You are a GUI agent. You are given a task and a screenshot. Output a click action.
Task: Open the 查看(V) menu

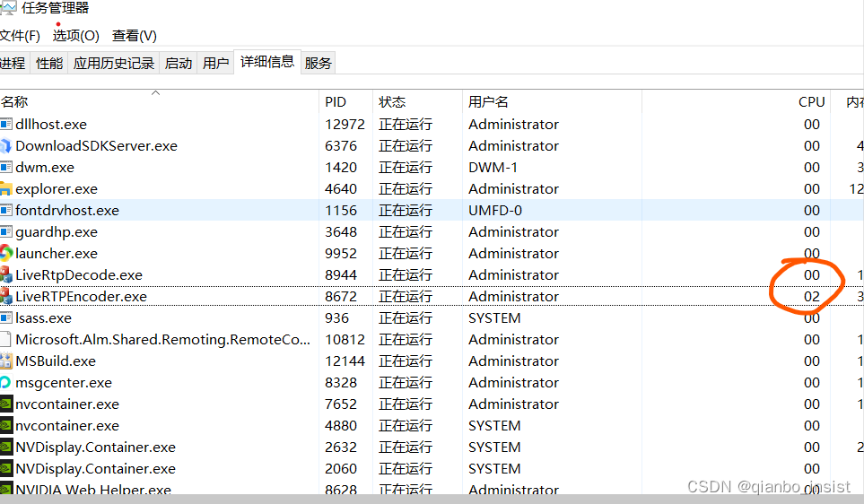(x=135, y=36)
